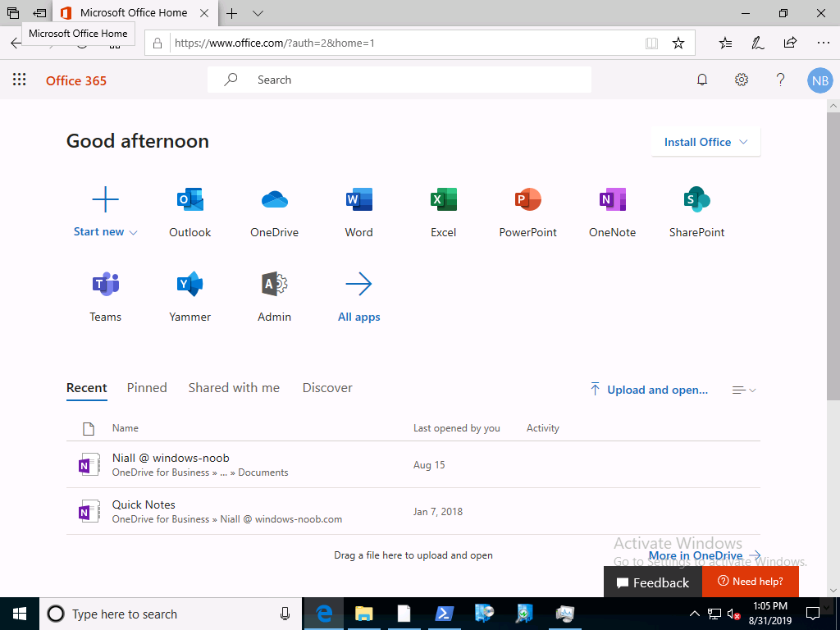Switch to the Pinned tab

pos(147,388)
